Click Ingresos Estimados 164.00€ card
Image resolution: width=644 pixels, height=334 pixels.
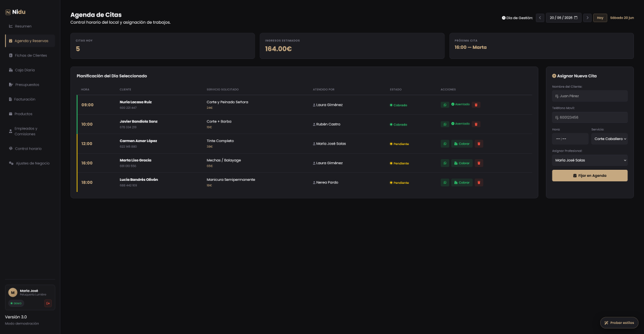click(352, 46)
